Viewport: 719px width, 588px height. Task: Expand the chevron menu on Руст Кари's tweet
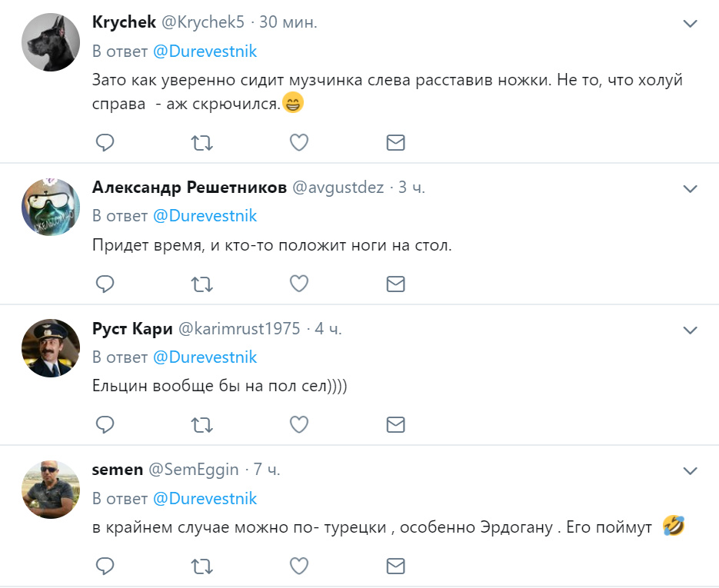(690, 330)
